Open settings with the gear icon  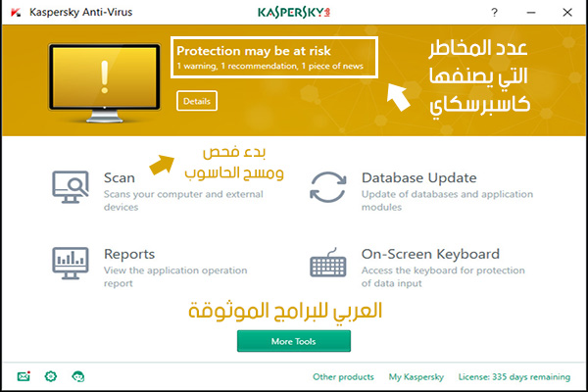pos(51,376)
